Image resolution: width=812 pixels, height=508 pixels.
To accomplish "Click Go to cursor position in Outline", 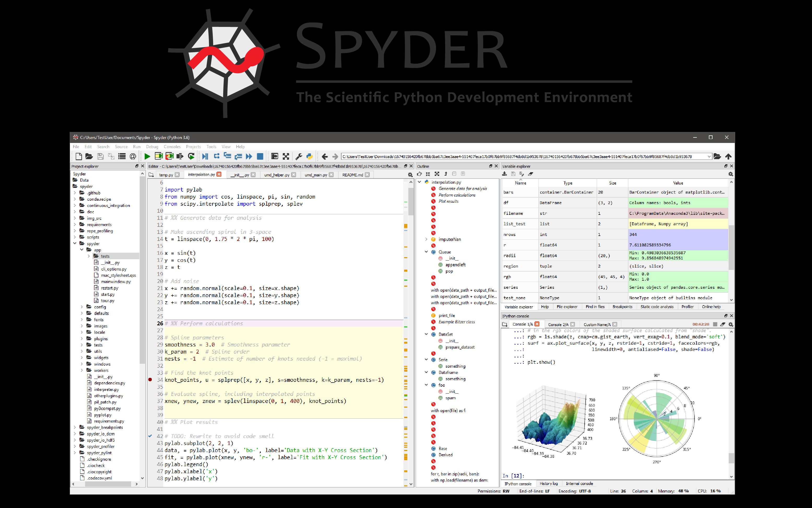I will (x=419, y=174).
